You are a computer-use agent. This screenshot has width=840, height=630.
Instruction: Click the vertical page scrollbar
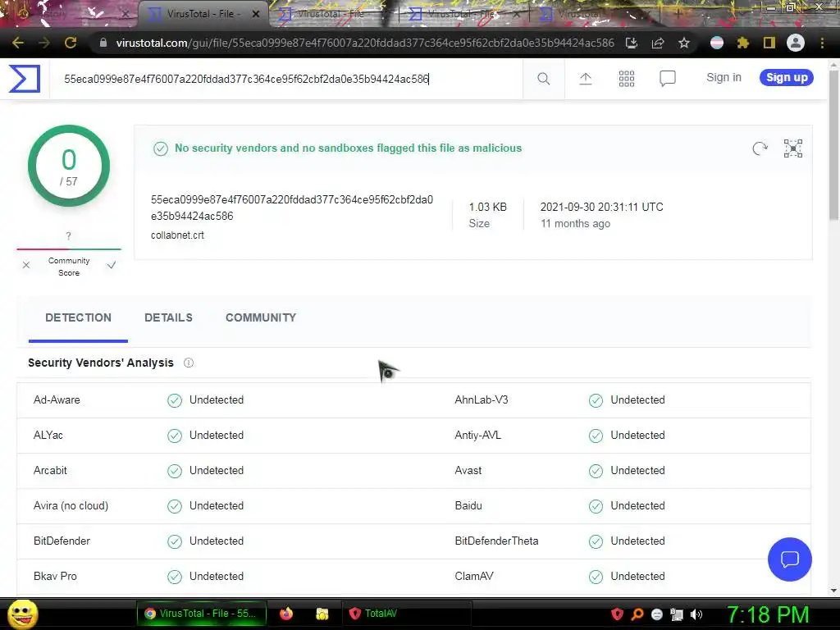point(833,144)
